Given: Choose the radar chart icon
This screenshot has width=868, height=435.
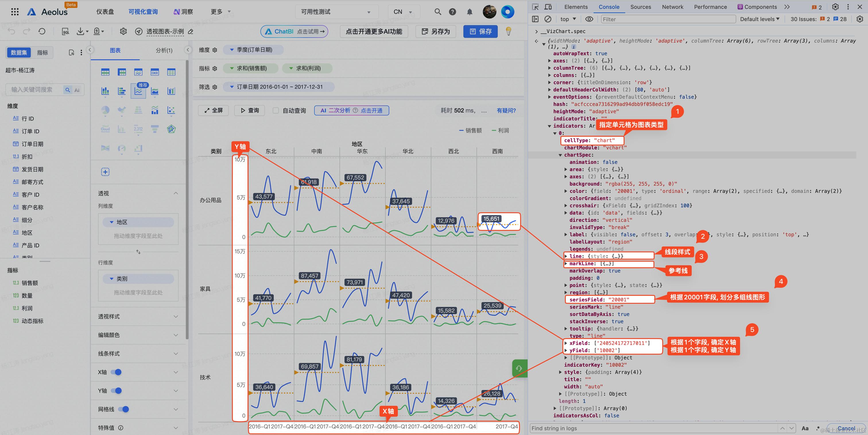Looking at the screenshot, I should 171,129.
